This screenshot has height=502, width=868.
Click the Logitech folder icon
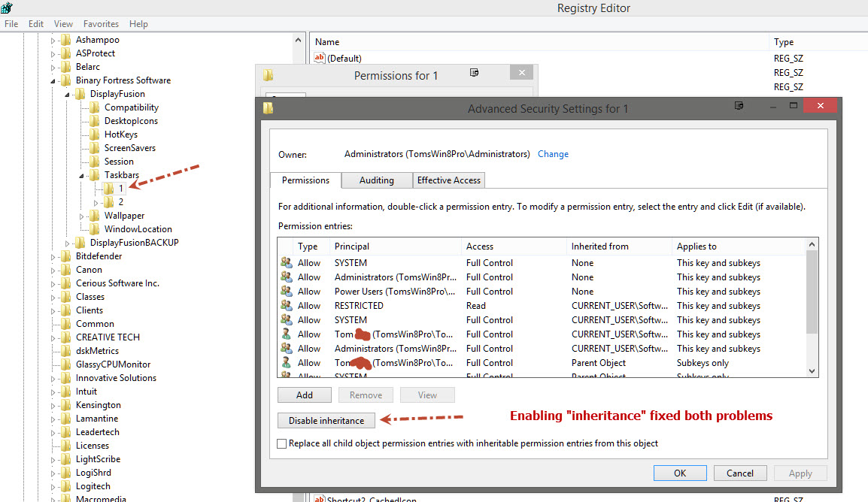point(65,486)
